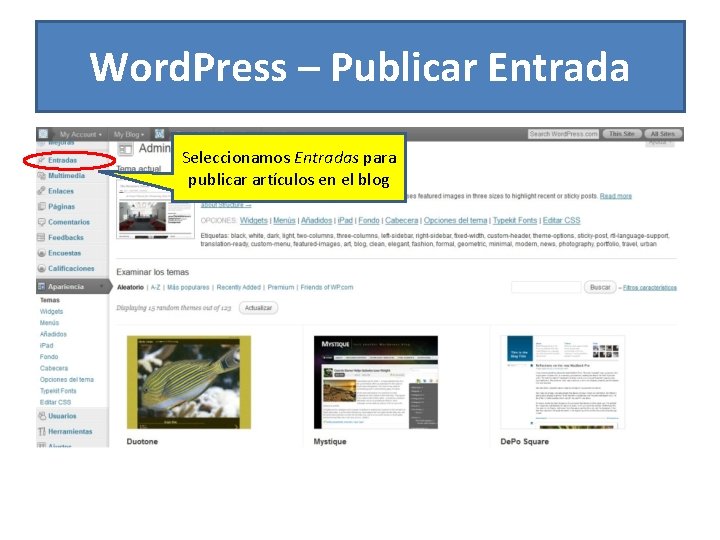Open Herramientas in the sidebar
Viewport: 720px width, 540px height.
click(x=70, y=432)
